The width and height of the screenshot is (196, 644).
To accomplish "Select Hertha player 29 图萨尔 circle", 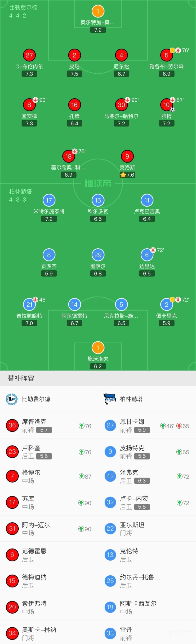I will pos(98,255).
